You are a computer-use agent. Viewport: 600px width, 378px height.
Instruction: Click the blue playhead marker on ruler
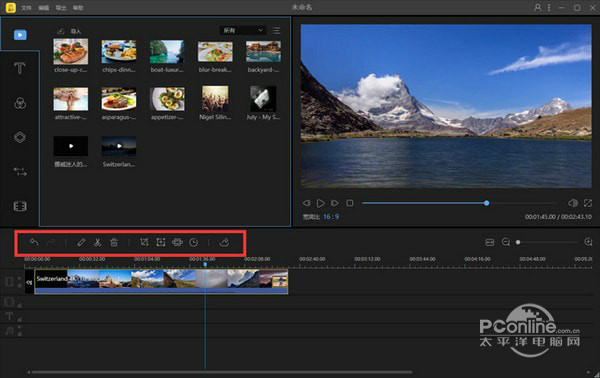click(205, 264)
